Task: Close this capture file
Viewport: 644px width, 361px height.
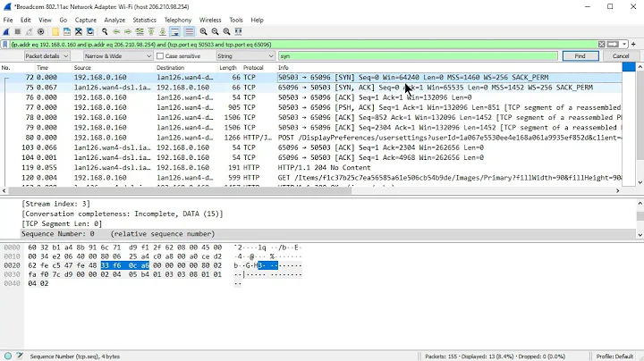Action: click(79, 31)
